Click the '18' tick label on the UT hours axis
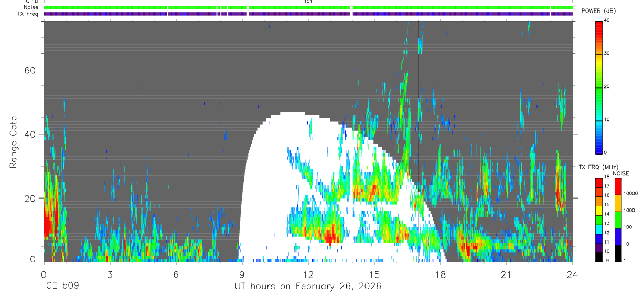The width and height of the screenshot is (644, 297). 440,274
